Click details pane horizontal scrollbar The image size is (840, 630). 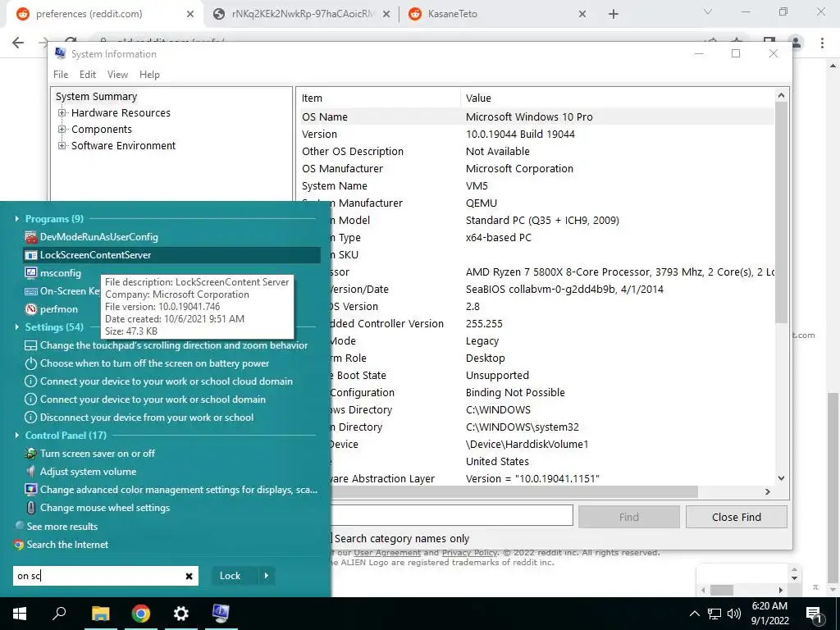click(515, 491)
